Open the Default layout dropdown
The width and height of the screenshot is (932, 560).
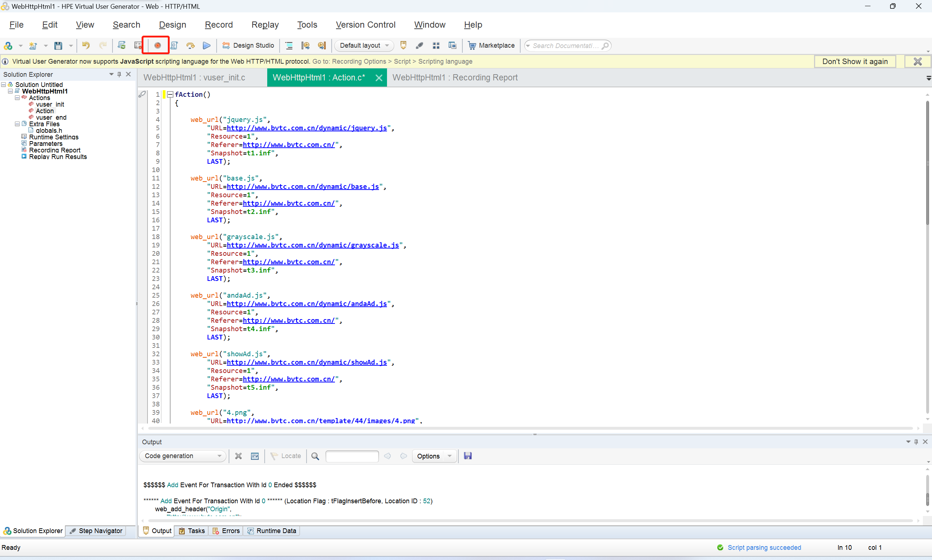click(387, 45)
